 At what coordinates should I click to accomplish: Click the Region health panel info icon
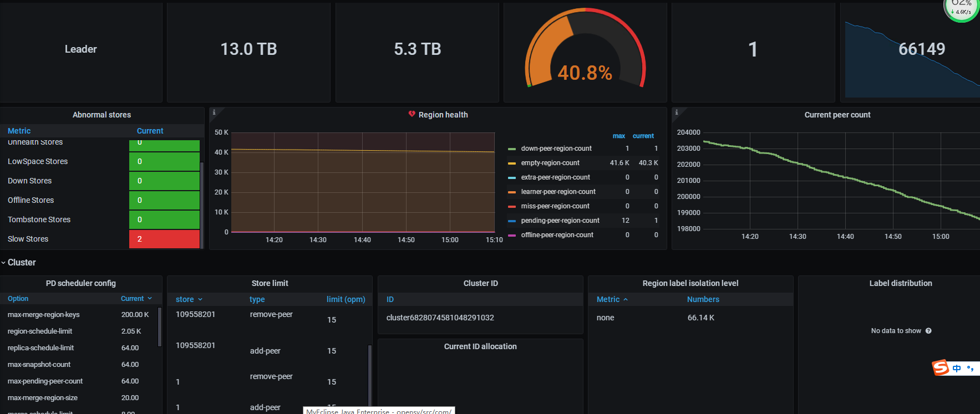point(214,112)
